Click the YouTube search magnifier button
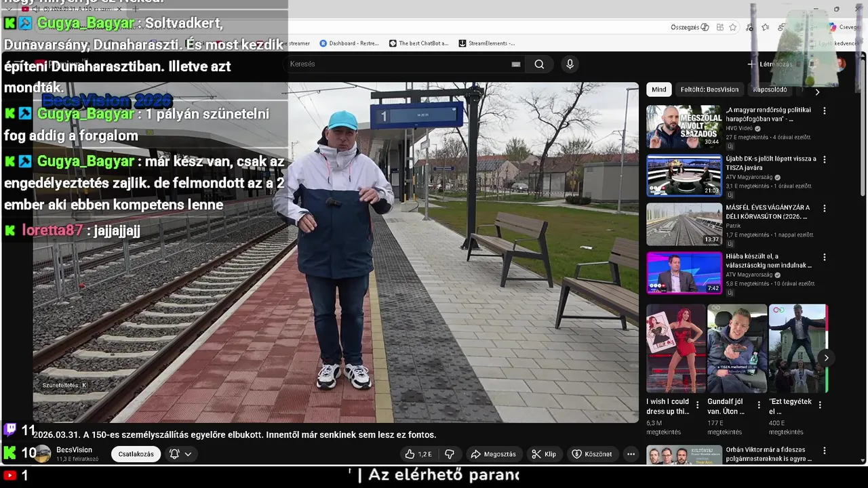Viewport: 868px width, 488px height. [539, 64]
